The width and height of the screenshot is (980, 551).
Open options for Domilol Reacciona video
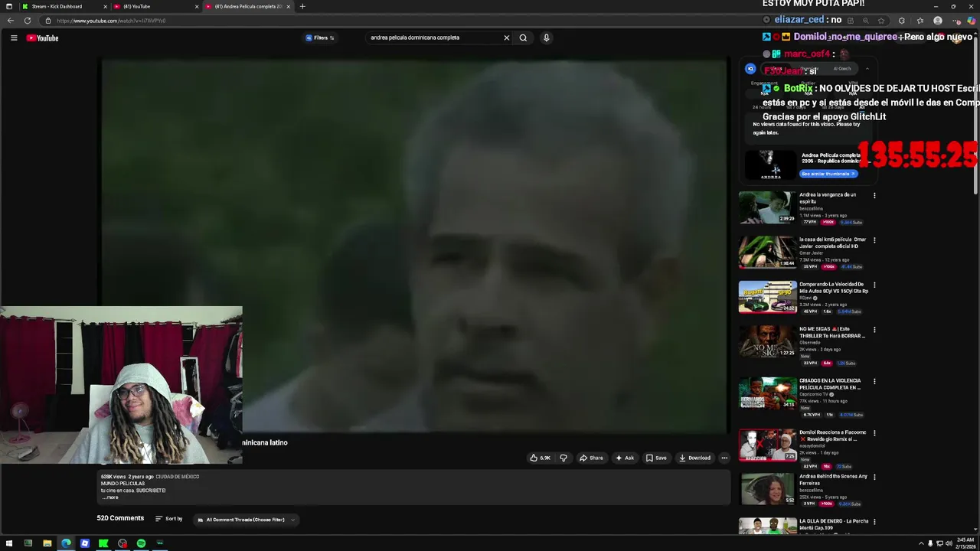(x=874, y=432)
